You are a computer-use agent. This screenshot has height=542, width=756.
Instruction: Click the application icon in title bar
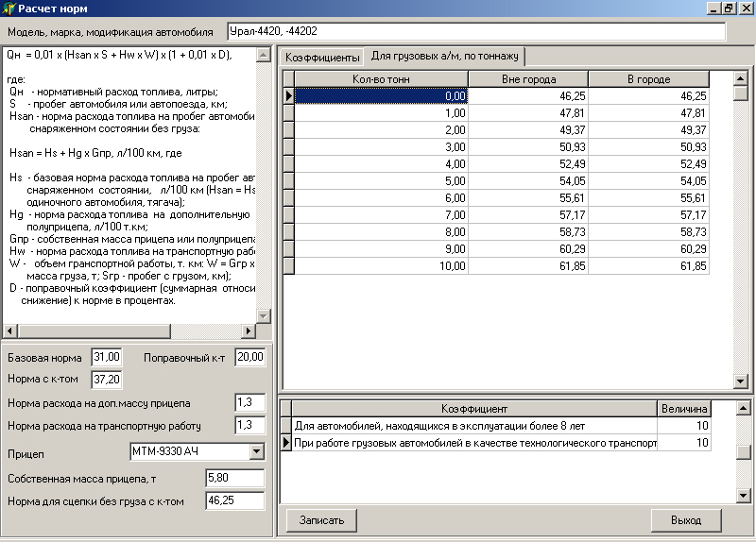tap(9, 8)
